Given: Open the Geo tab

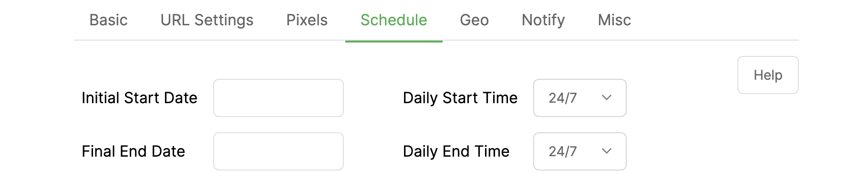Looking at the screenshot, I should click(x=474, y=20).
